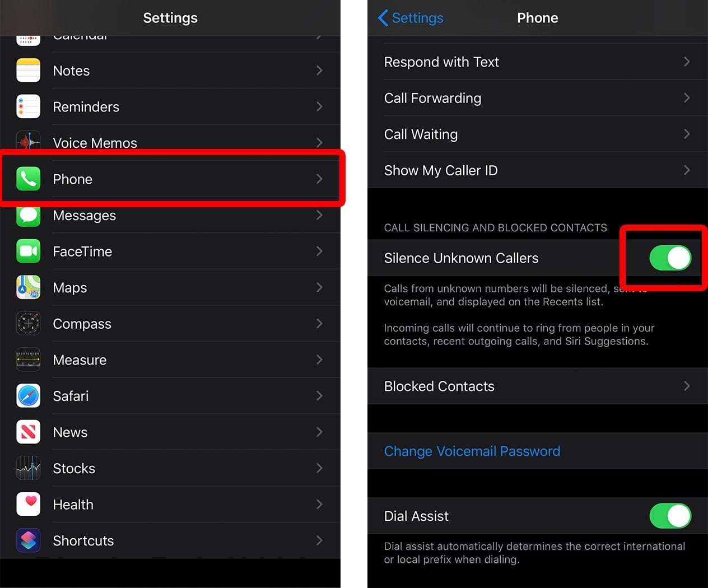The image size is (708, 588).
Task: Go back to Settings
Action: (x=411, y=18)
